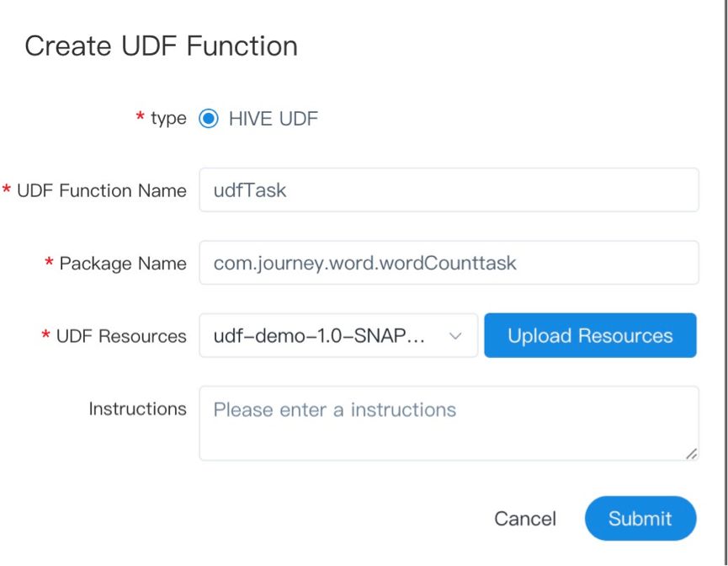The width and height of the screenshot is (728, 566).
Task: Click the UDF Resources label
Action: pyautogui.click(x=121, y=336)
